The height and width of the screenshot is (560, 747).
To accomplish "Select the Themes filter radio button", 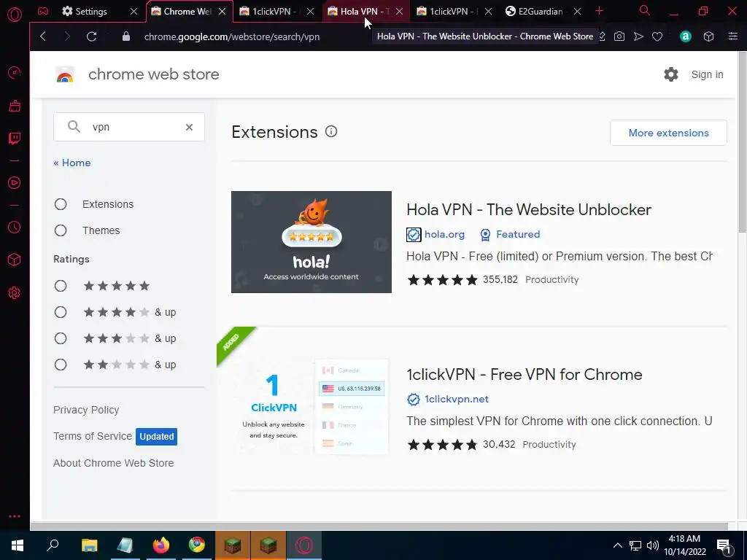I will point(61,230).
